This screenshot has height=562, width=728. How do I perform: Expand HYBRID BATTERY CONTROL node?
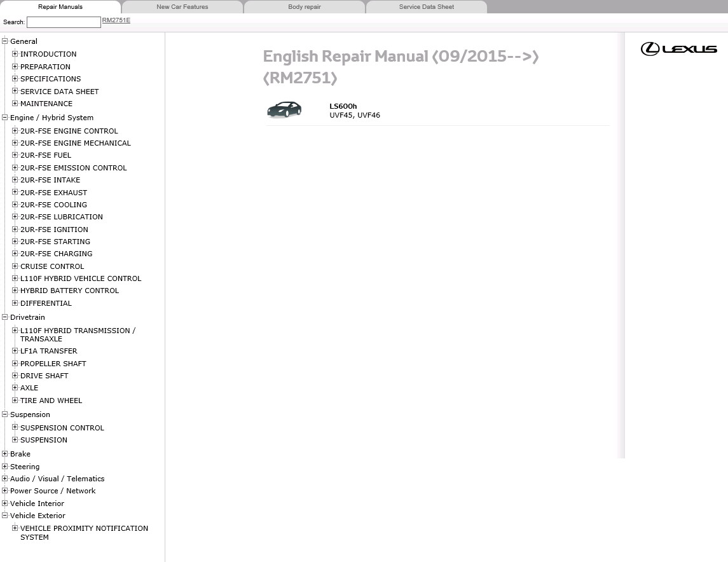coord(15,290)
